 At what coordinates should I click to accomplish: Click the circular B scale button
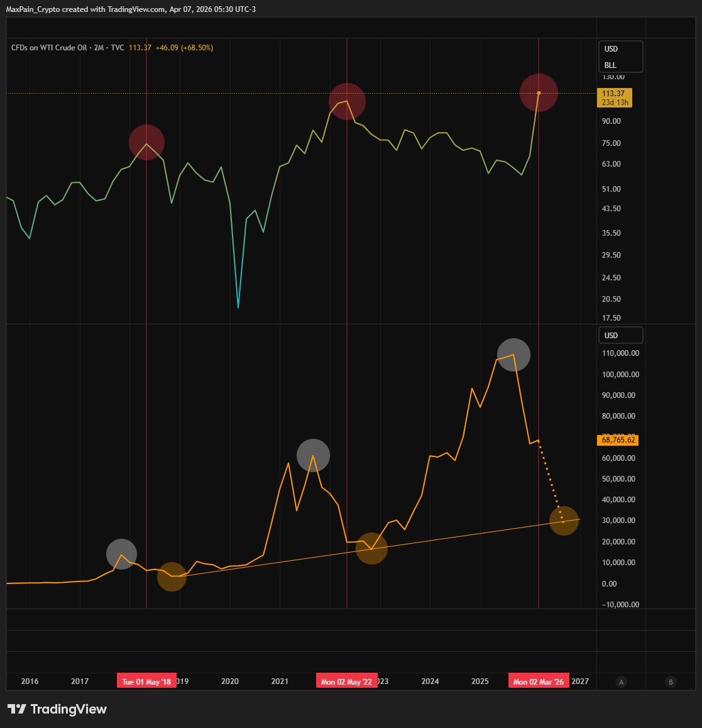click(x=671, y=681)
